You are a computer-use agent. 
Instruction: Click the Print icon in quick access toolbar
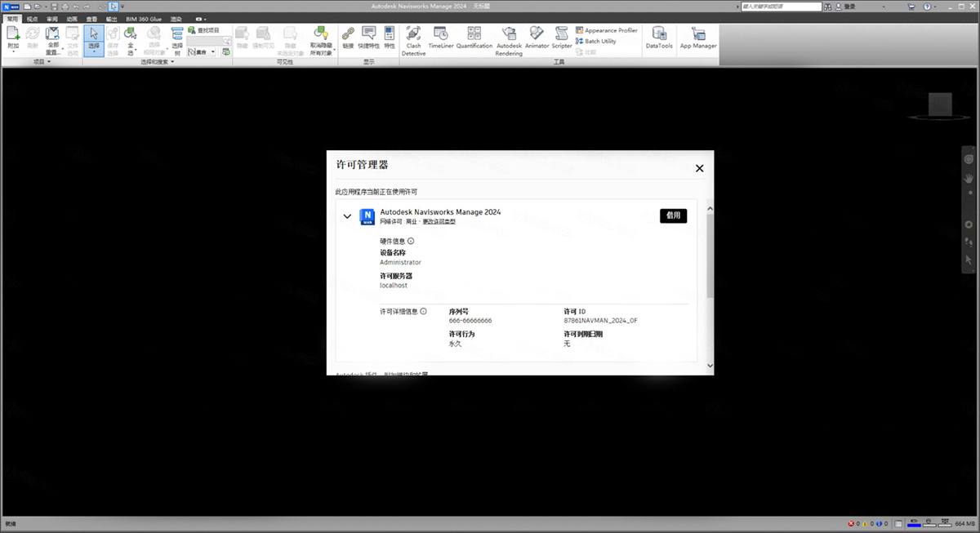click(65, 7)
